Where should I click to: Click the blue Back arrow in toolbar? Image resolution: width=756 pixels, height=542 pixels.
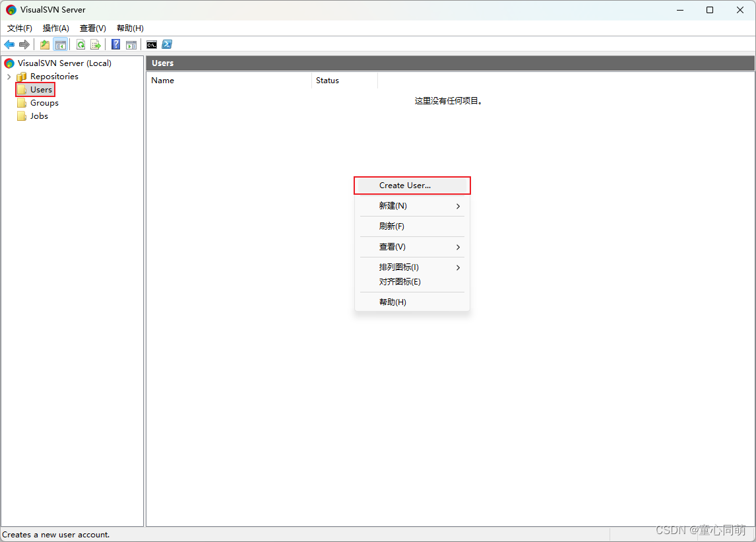tap(9, 45)
